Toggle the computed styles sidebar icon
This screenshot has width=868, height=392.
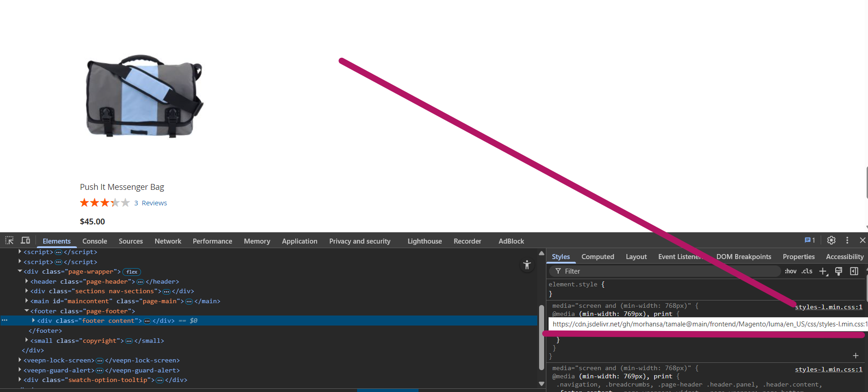854,271
